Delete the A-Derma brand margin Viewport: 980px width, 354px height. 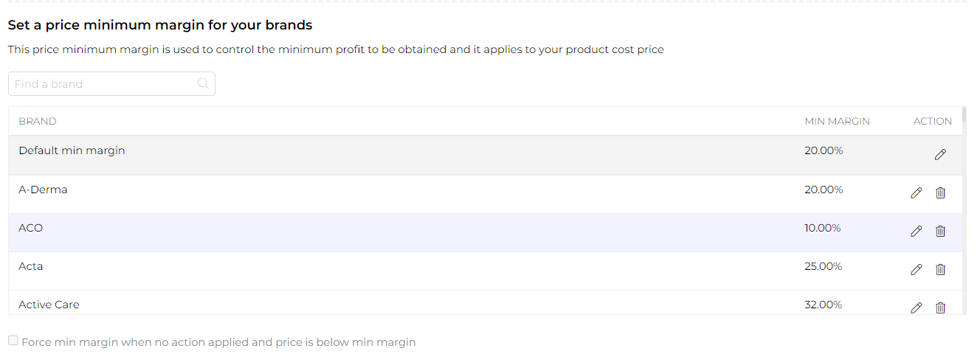[x=940, y=193]
